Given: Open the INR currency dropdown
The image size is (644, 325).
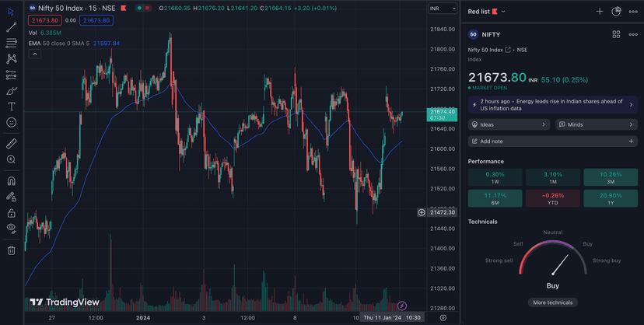Looking at the screenshot, I should pos(443,9).
